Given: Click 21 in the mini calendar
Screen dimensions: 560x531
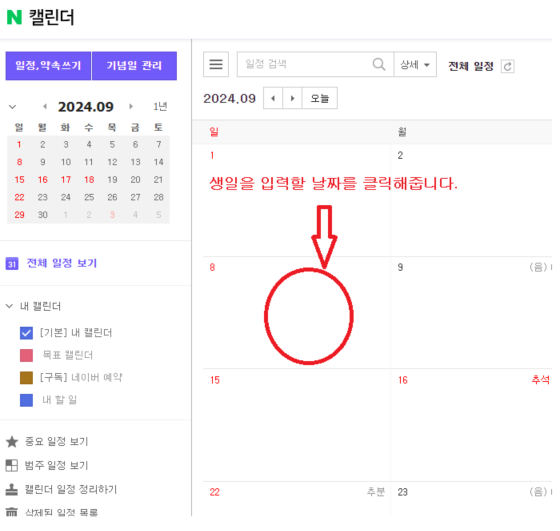Looking at the screenshot, I should click(159, 180).
